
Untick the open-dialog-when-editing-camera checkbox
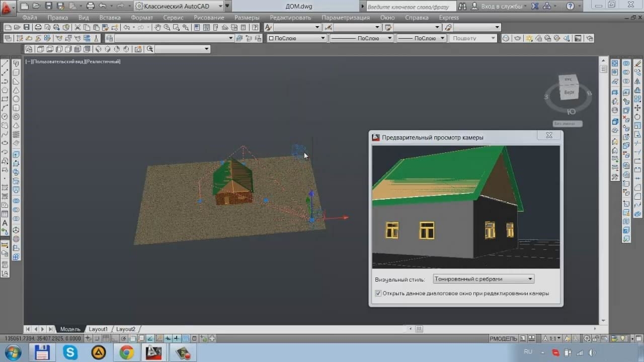pyautogui.click(x=378, y=293)
